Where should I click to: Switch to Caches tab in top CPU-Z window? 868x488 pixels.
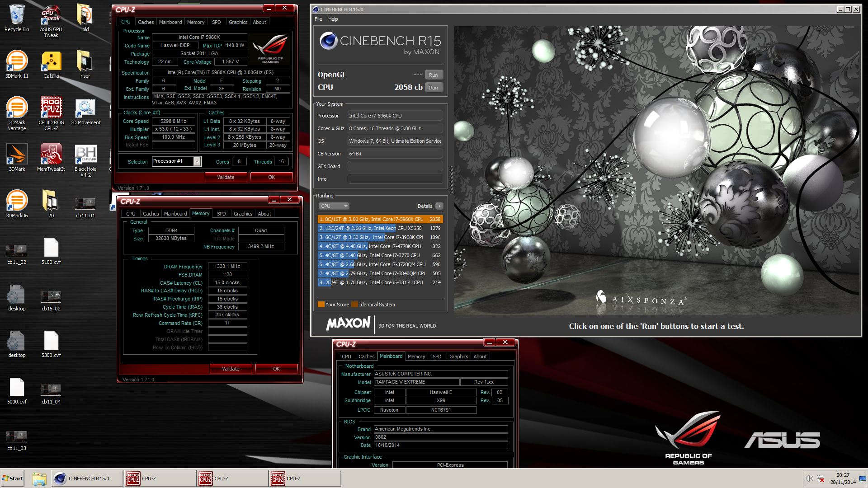[146, 22]
